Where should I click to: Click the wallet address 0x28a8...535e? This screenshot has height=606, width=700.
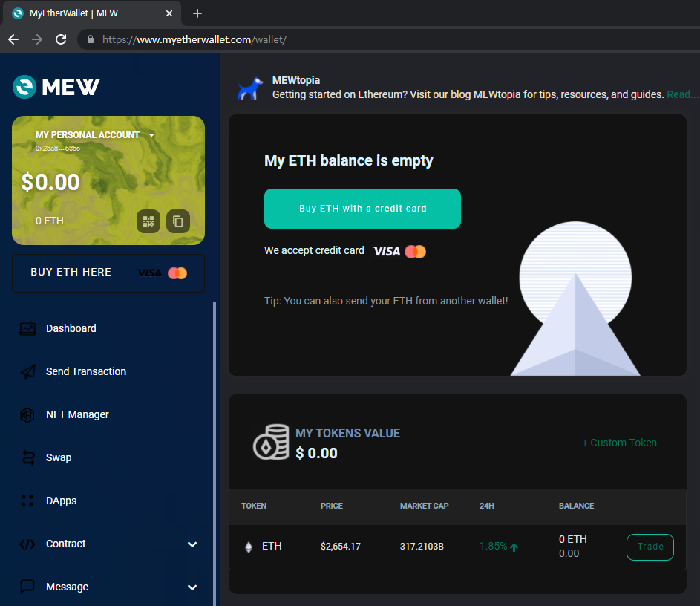(x=58, y=149)
